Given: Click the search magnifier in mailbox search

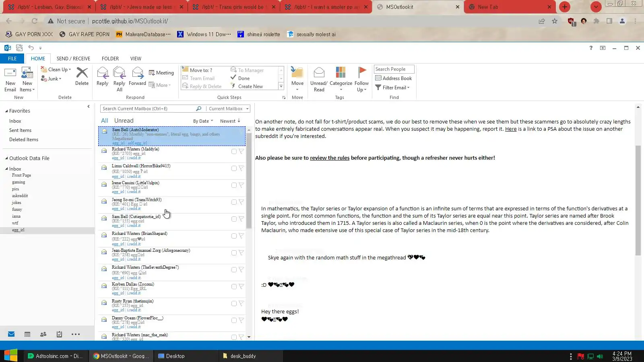Looking at the screenshot, I should [x=198, y=109].
